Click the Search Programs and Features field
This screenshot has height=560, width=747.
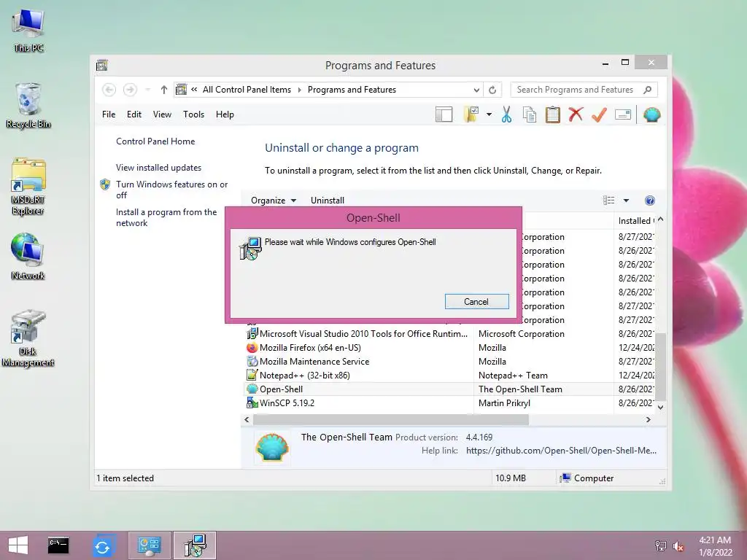pos(584,90)
